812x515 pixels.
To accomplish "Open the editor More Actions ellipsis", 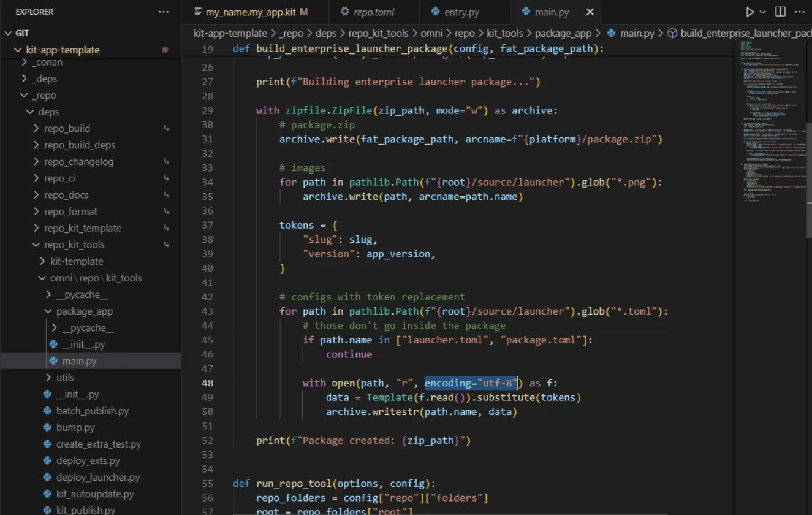I will click(800, 12).
